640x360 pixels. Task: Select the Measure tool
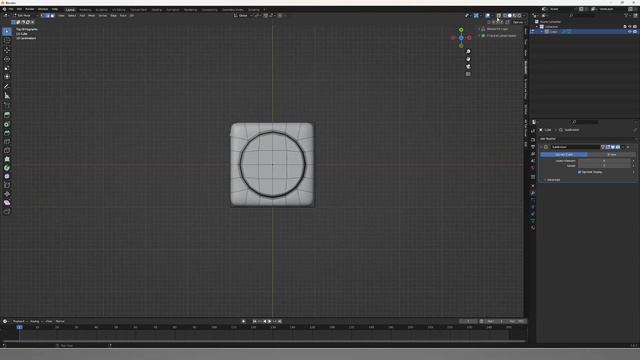click(x=7, y=96)
